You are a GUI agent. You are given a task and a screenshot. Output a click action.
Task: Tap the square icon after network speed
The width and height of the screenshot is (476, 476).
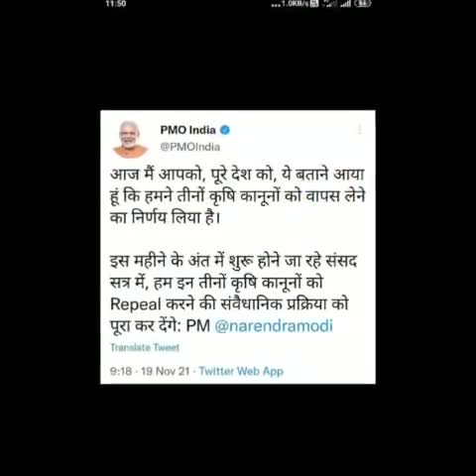[x=315, y=4]
